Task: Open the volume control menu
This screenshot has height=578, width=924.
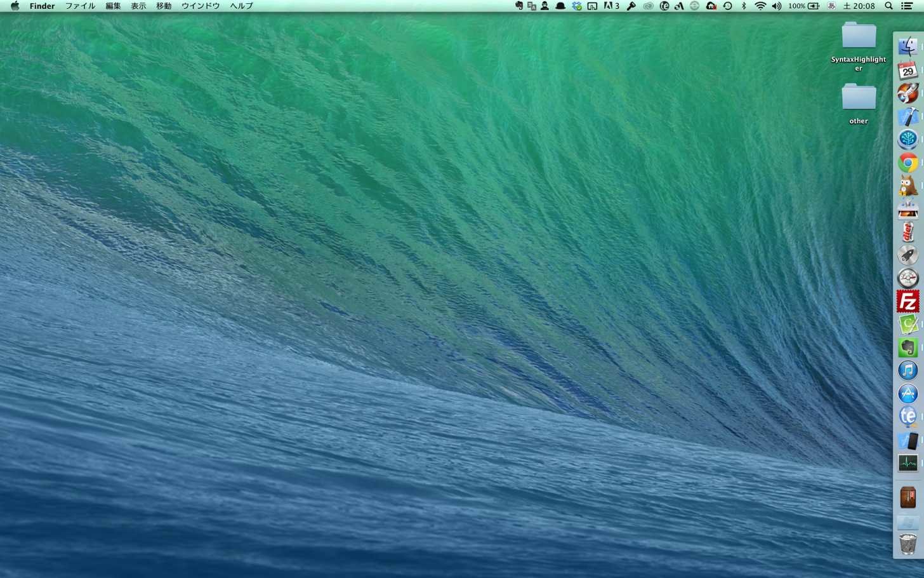Action: [776, 6]
